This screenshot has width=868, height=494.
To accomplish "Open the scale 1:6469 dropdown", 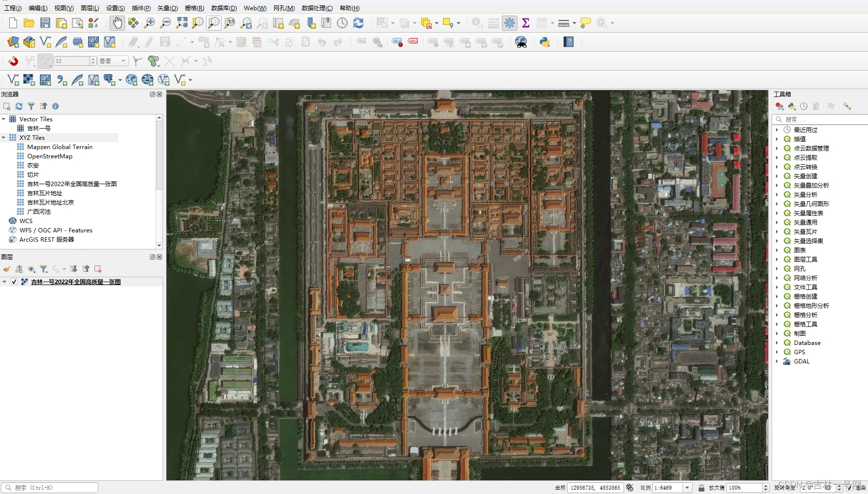I will pos(687,488).
